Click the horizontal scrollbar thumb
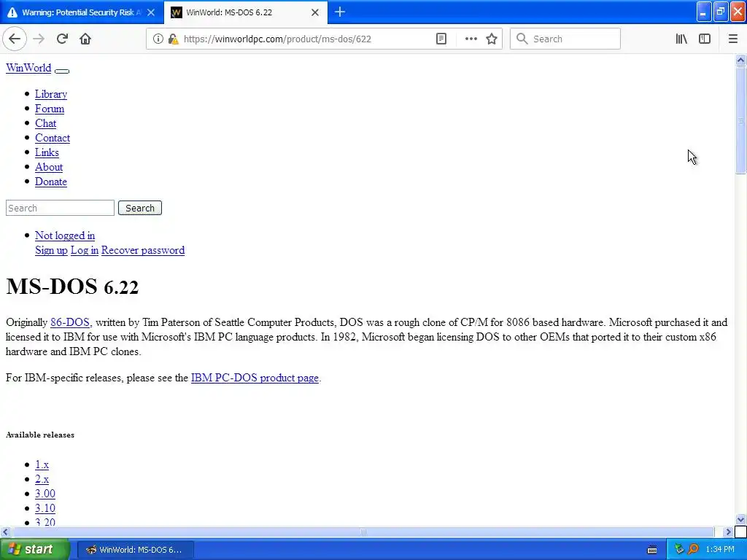This screenshot has height=560, width=747. point(363,532)
